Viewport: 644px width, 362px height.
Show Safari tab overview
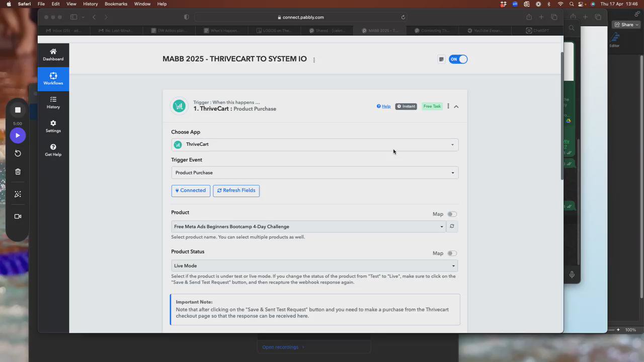click(554, 17)
